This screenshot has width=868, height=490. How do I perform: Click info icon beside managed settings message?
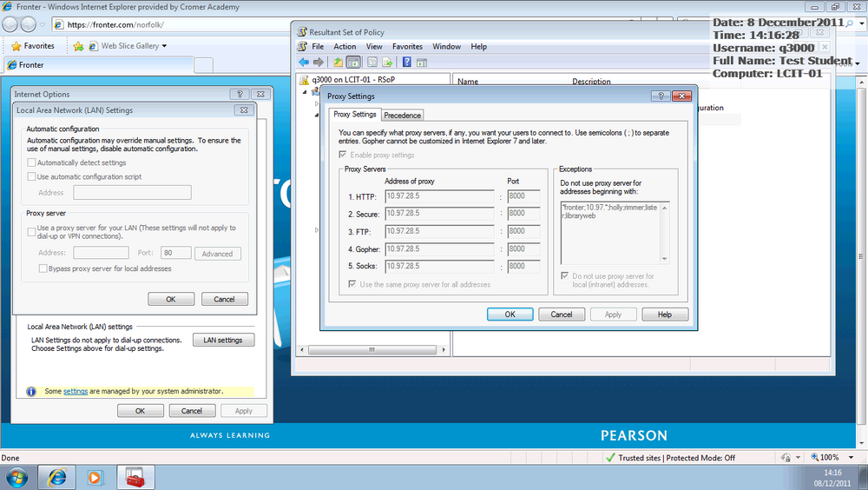[x=31, y=391]
